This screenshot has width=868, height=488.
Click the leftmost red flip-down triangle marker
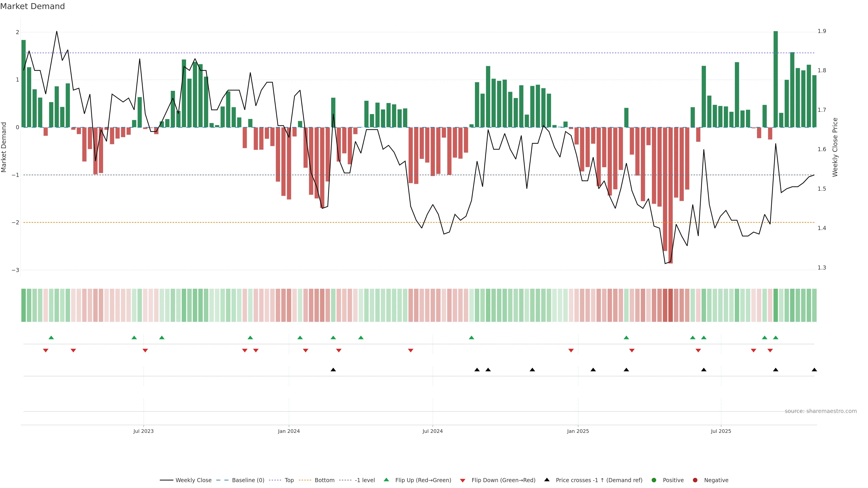point(45,351)
